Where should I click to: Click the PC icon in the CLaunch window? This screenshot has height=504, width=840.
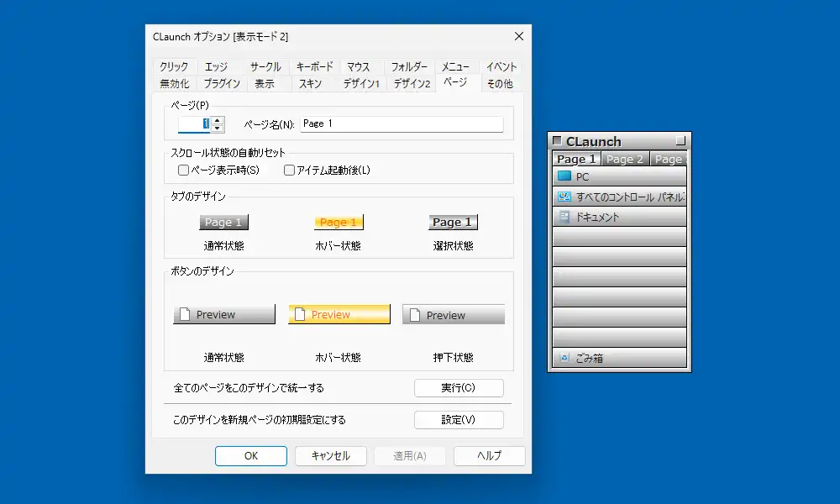coord(564,176)
